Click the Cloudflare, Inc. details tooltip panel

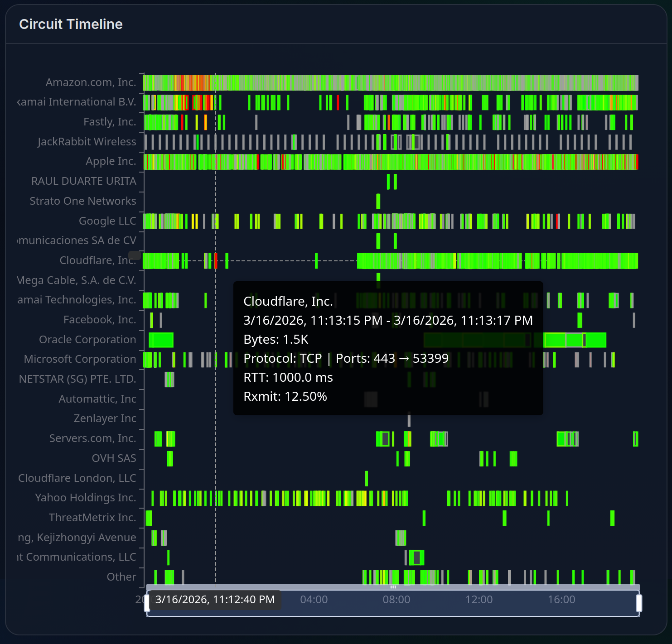[388, 348]
